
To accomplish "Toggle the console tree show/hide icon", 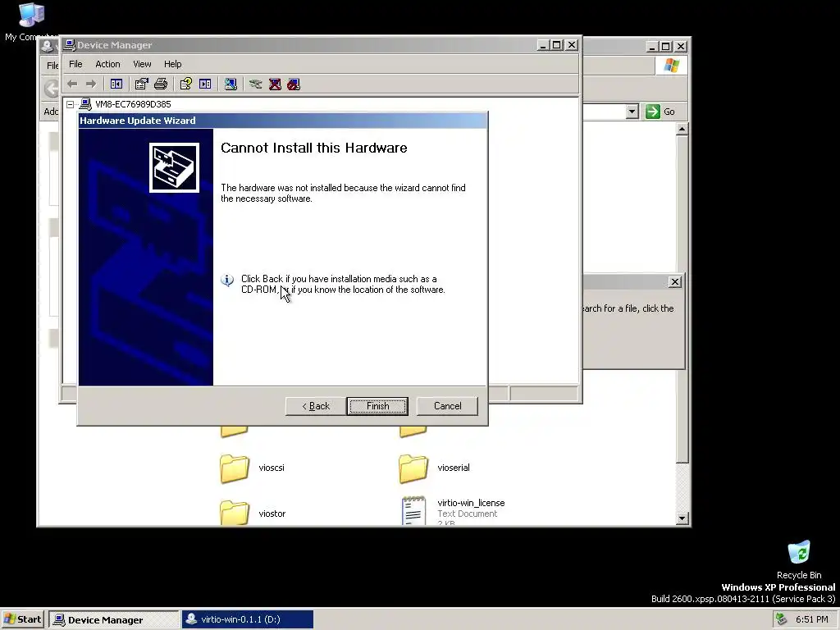I will coord(116,84).
